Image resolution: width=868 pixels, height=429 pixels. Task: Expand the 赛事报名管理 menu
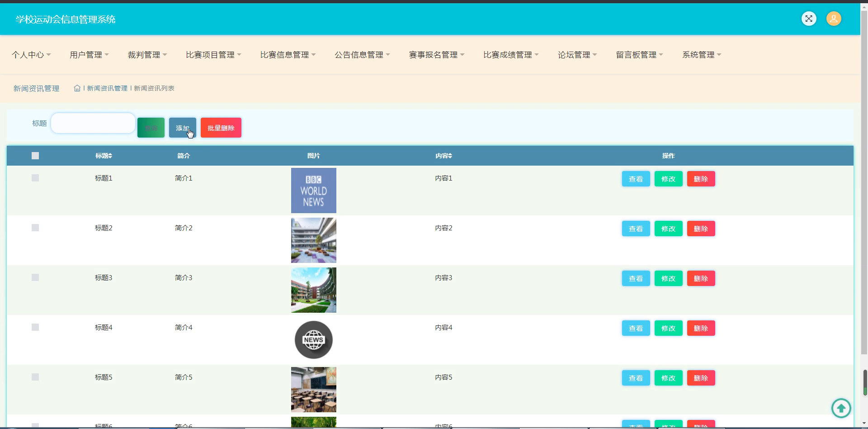click(x=437, y=55)
